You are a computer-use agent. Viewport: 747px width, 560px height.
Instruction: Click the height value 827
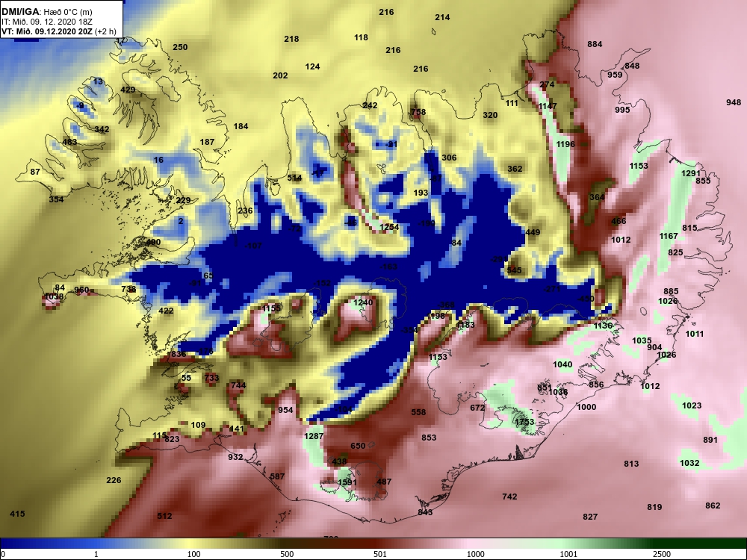[x=590, y=517]
